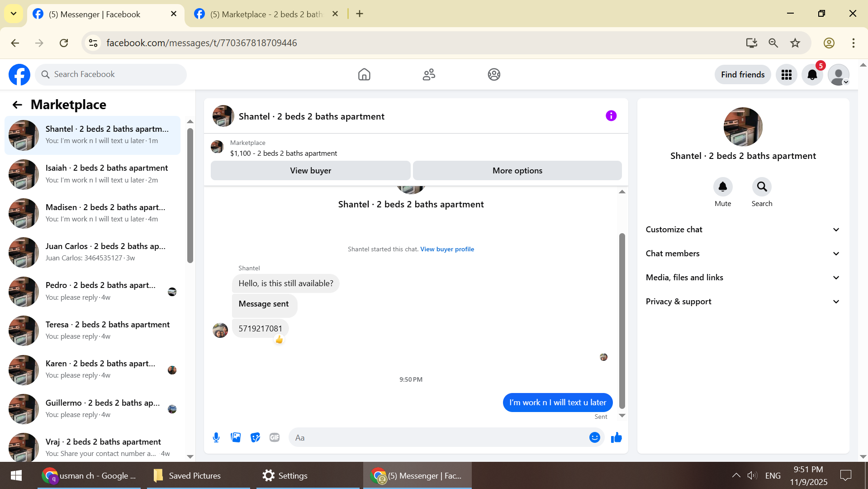The image size is (868, 489).
Task: Open the Facebook menu grid icon
Action: [x=787, y=75]
